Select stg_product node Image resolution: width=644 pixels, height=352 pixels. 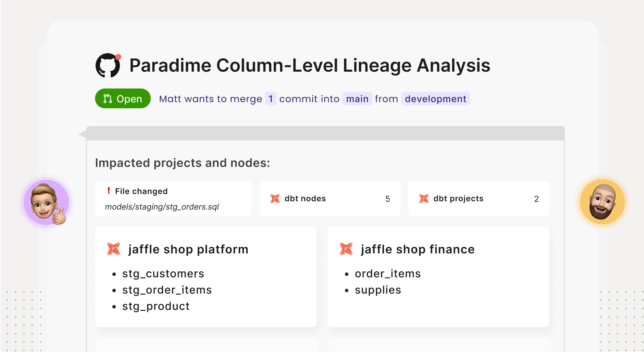pyautogui.click(x=156, y=306)
